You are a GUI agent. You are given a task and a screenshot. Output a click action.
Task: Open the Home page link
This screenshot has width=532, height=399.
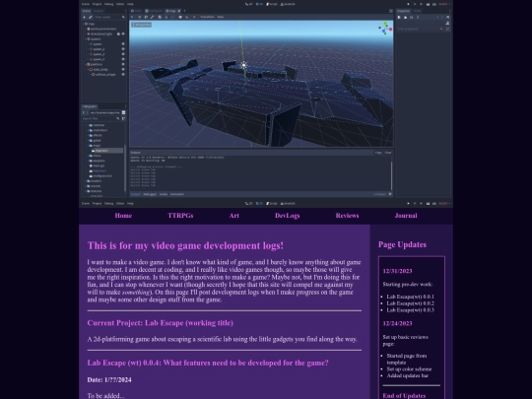click(123, 216)
